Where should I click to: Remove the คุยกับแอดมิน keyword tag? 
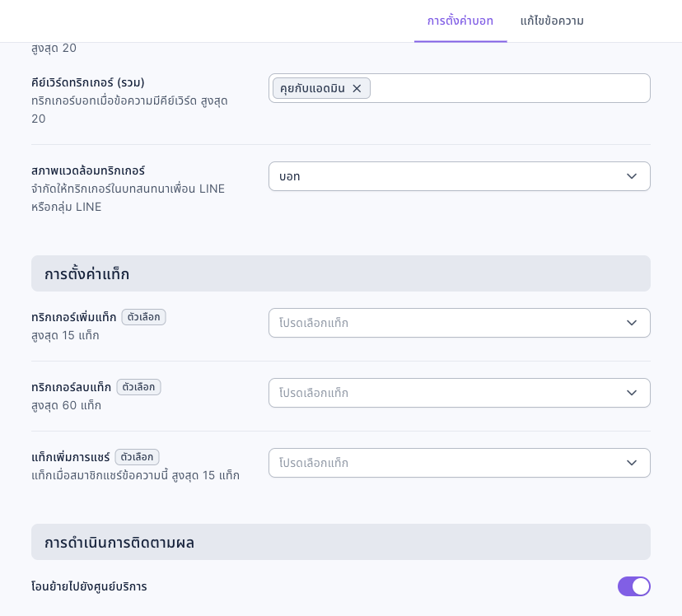click(x=357, y=88)
